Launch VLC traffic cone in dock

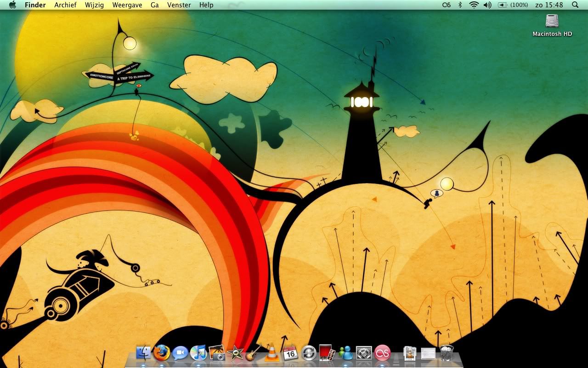(272, 352)
